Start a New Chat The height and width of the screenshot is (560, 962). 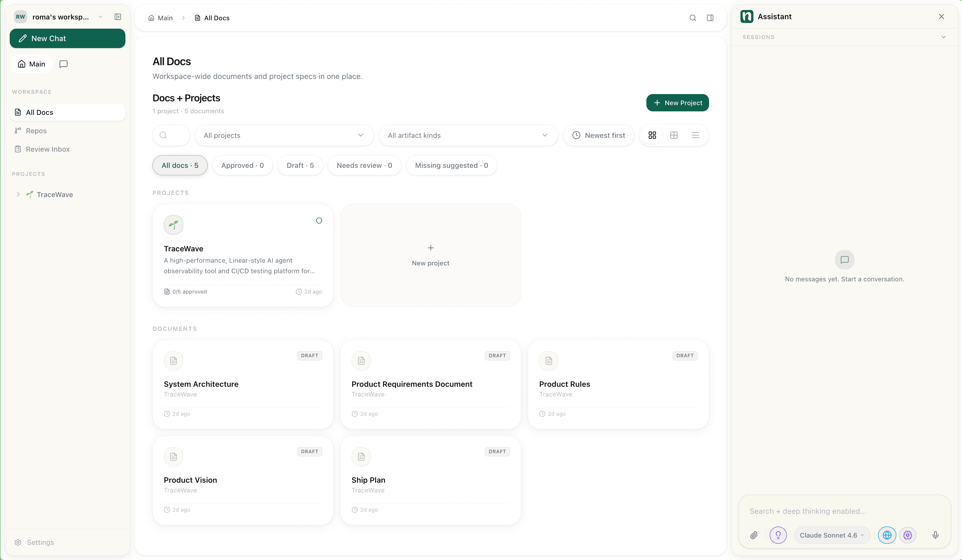[x=67, y=38]
